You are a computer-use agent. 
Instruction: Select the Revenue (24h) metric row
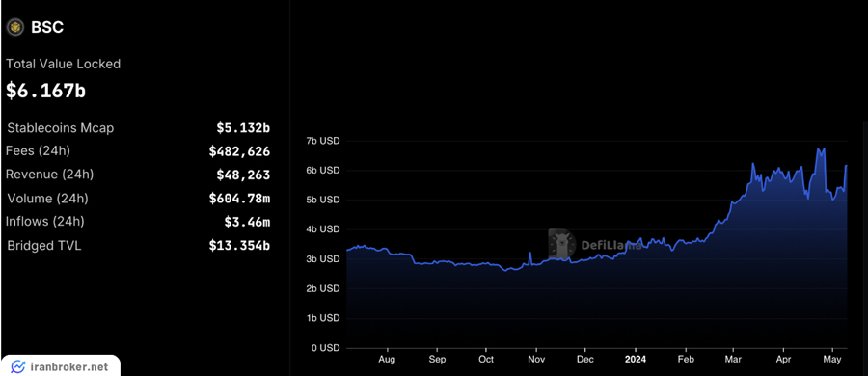[x=138, y=175]
